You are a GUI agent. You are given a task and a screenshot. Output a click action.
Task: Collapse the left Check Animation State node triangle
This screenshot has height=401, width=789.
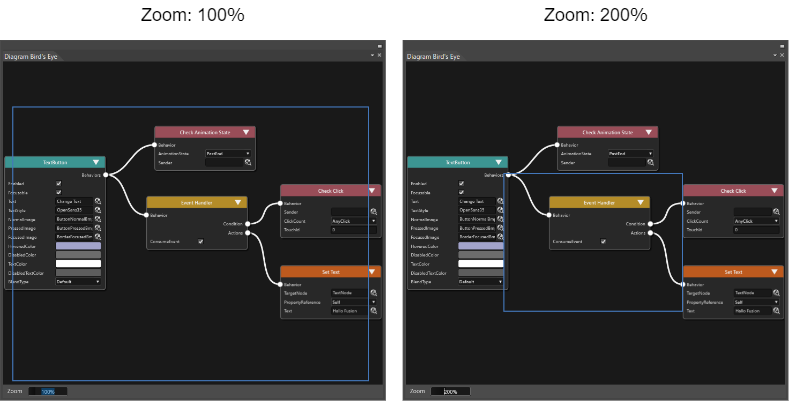[246, 132]
